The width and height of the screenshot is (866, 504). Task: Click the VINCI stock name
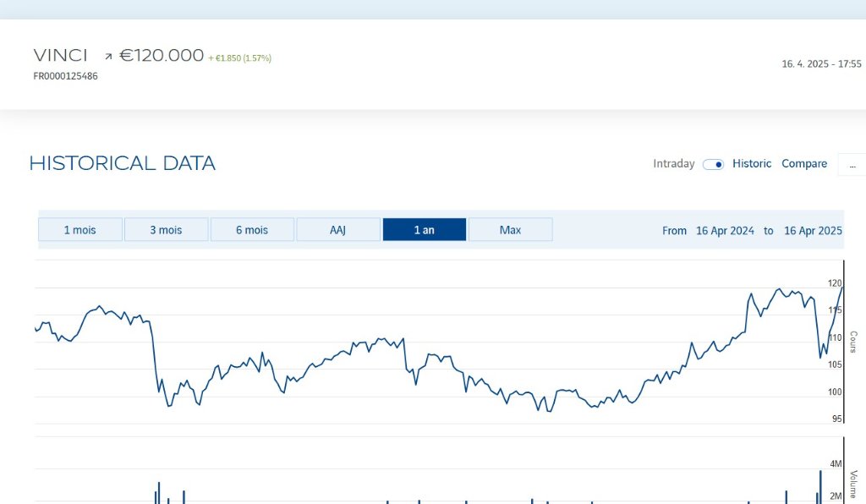point(61,55)
